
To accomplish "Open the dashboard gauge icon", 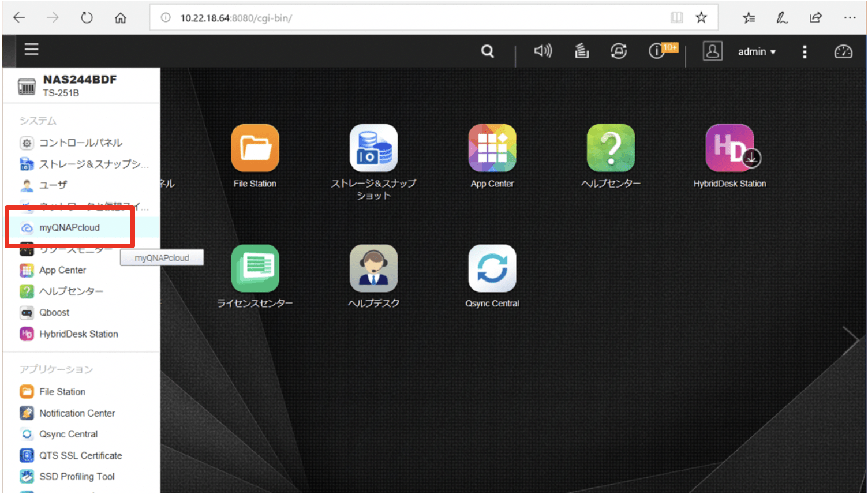I will (843, 52).
